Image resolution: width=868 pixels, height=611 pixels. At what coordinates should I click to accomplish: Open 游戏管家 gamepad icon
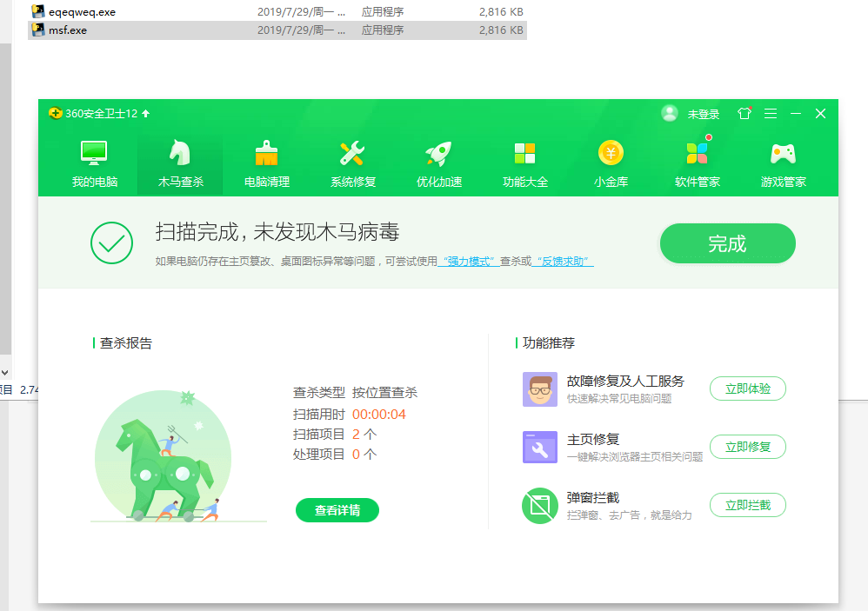coord(784,154)
